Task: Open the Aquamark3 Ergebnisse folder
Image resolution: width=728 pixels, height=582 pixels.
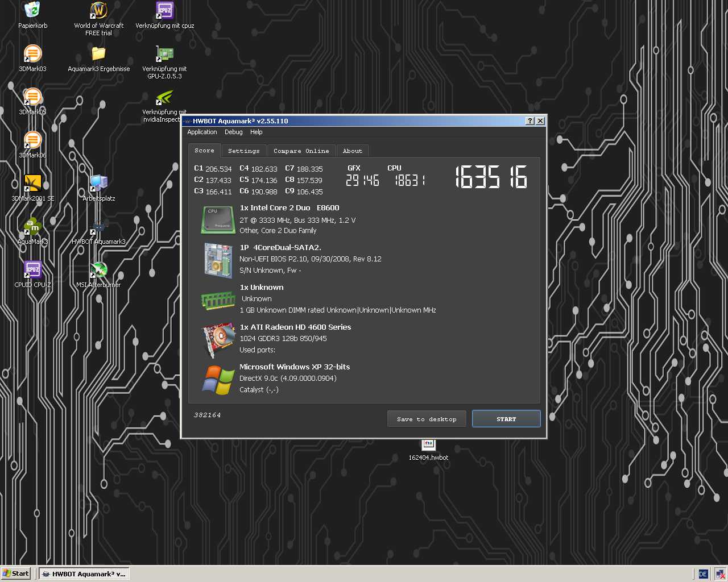Action: click(98, 53)
